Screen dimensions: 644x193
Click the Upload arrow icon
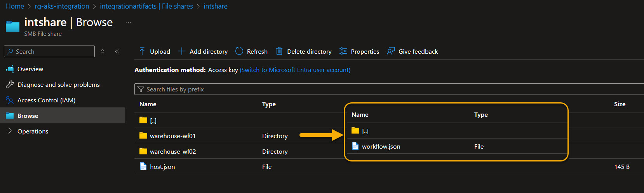(142, 51)
